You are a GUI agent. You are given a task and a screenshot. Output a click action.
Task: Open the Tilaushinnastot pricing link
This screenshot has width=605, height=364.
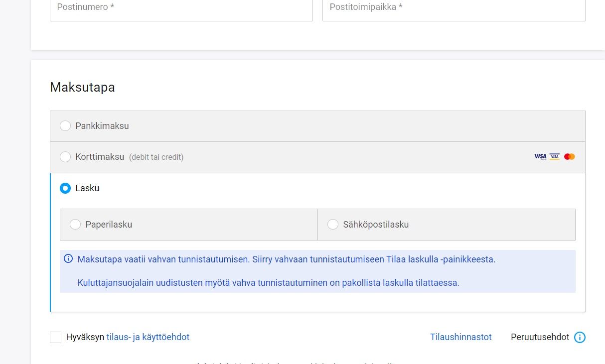coord(460,337)
